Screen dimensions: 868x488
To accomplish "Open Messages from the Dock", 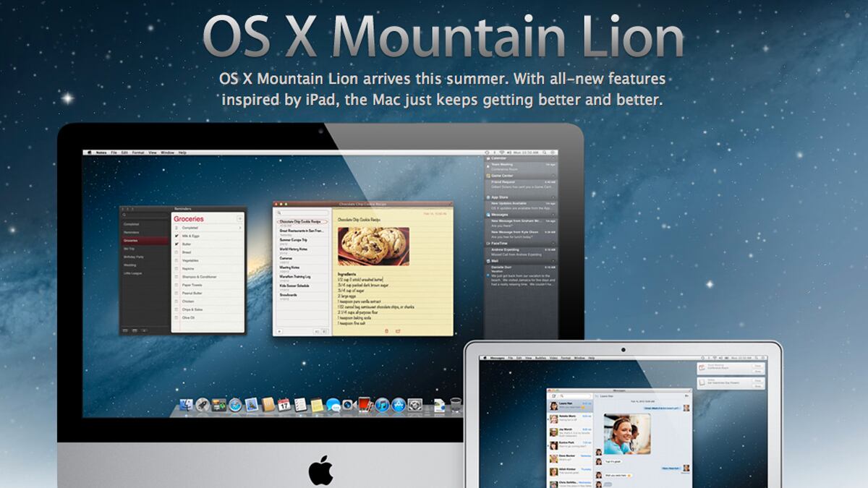I will tap(333, 403).
